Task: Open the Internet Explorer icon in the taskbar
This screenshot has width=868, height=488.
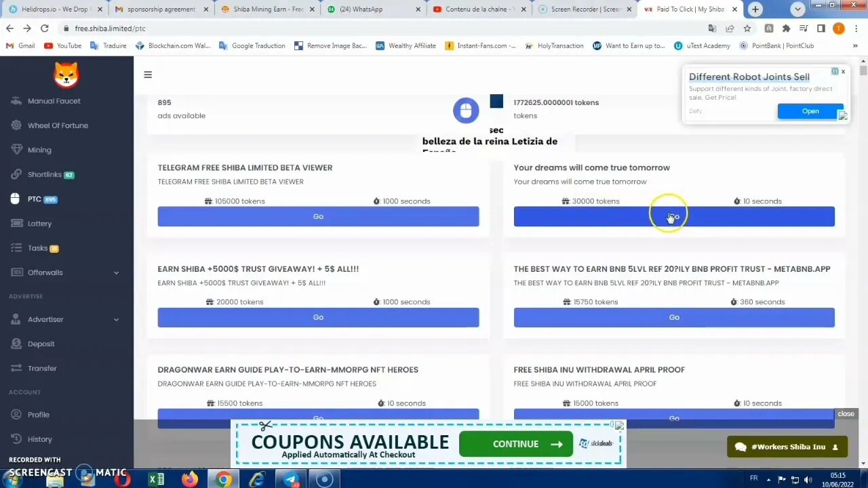Action: [x=257, y=480]
